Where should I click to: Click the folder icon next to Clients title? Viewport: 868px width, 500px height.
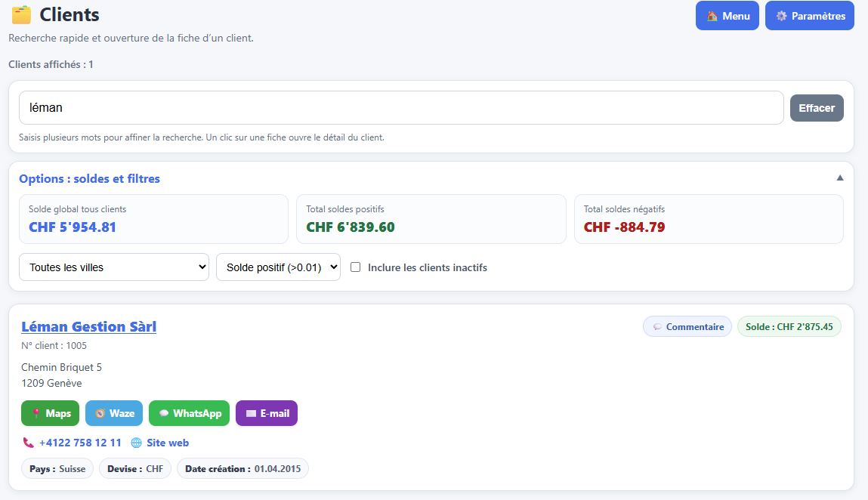[x=22, y=15]
